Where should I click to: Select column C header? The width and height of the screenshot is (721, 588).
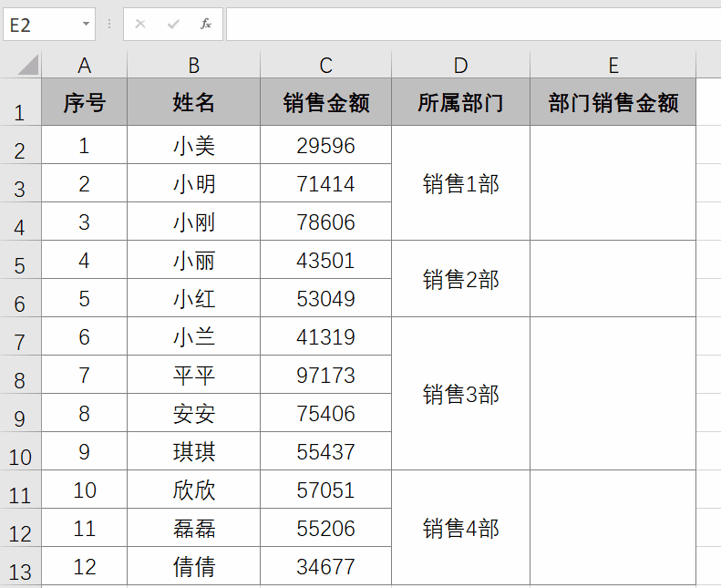326,65
